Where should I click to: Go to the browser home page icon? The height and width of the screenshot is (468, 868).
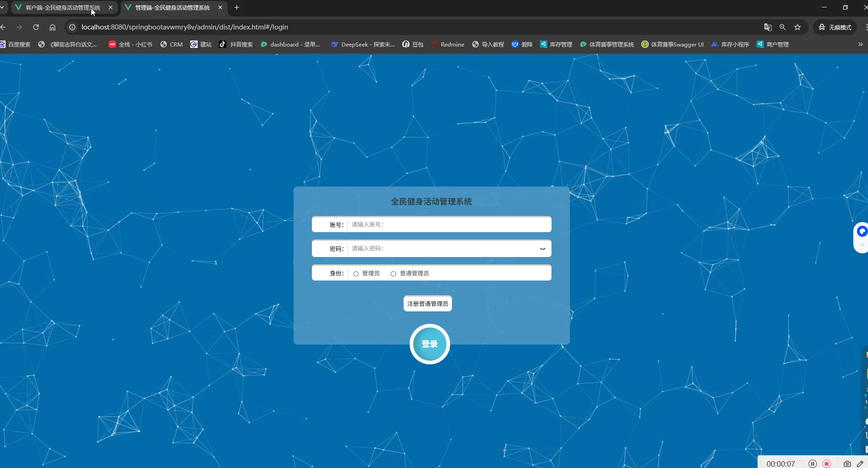point(53,27)
